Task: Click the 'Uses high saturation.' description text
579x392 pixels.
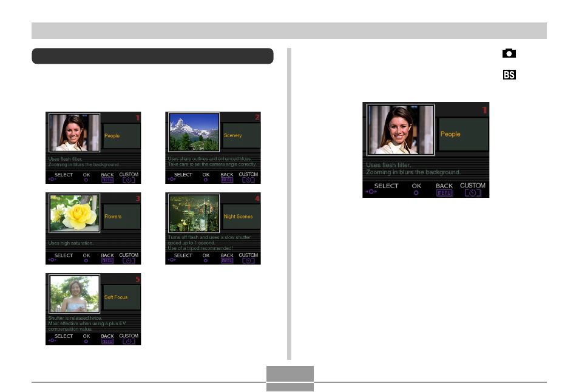Action: (71, 243)
